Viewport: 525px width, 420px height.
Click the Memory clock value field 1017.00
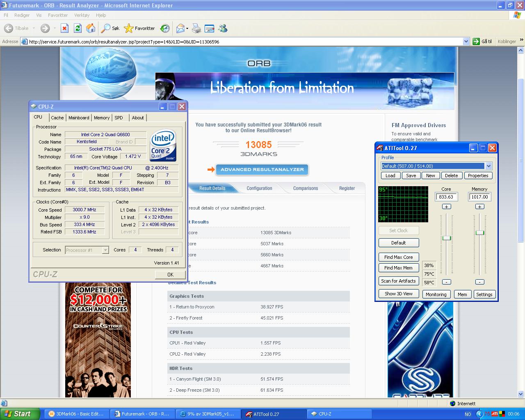[x=479, y=197]
